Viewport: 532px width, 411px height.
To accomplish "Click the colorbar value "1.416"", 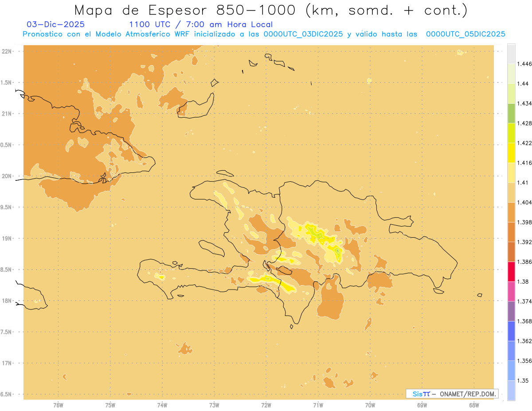I will point(525,163).
